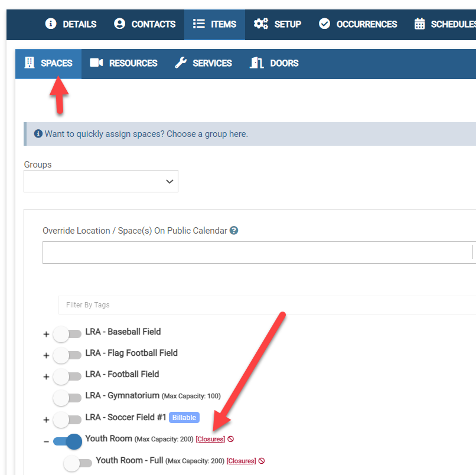Open the Closures link for Youth Room - Full
The width and height of the screenshot is (476, 475).
click(x=241, y=461)
